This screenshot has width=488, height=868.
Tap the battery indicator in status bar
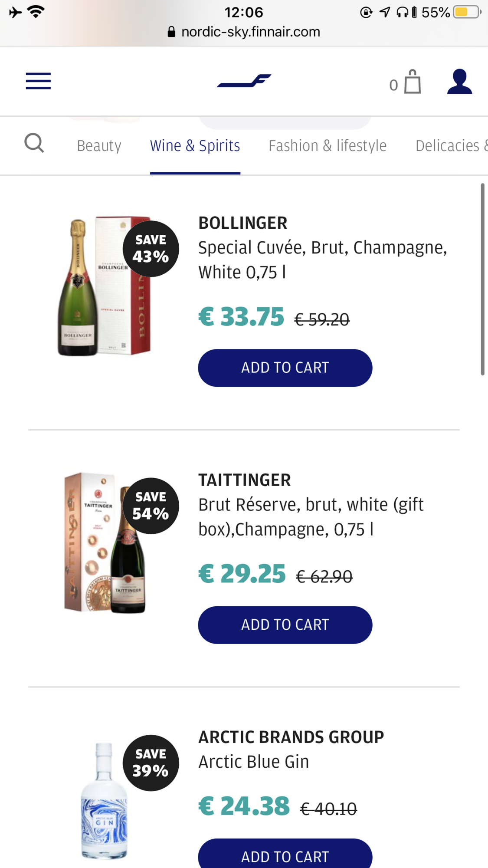click(x=467, y=12)
